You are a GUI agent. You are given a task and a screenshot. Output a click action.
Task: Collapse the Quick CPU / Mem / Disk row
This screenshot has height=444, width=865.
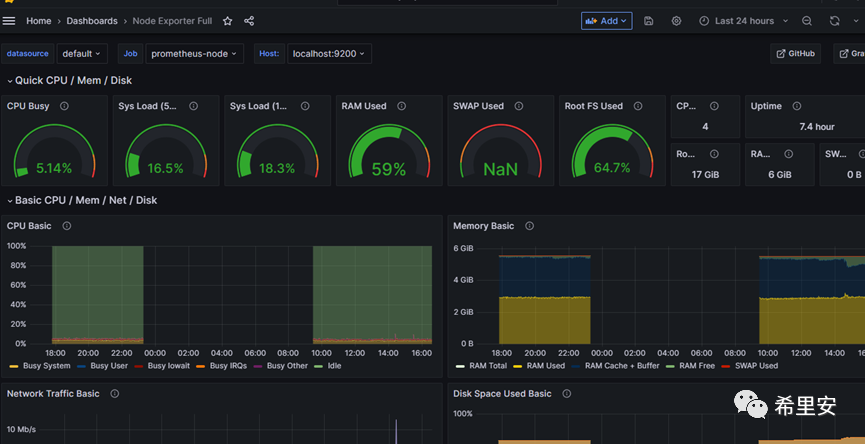click(70, 80)
